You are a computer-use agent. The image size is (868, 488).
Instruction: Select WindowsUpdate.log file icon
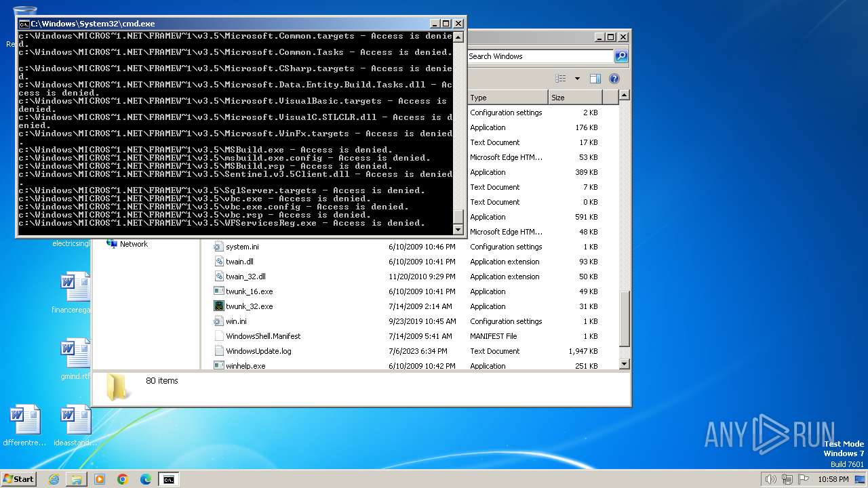click(x=219, y=351)
